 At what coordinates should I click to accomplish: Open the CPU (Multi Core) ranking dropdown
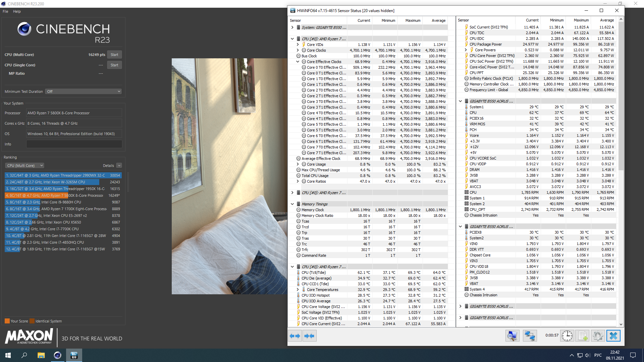[25, 166]
